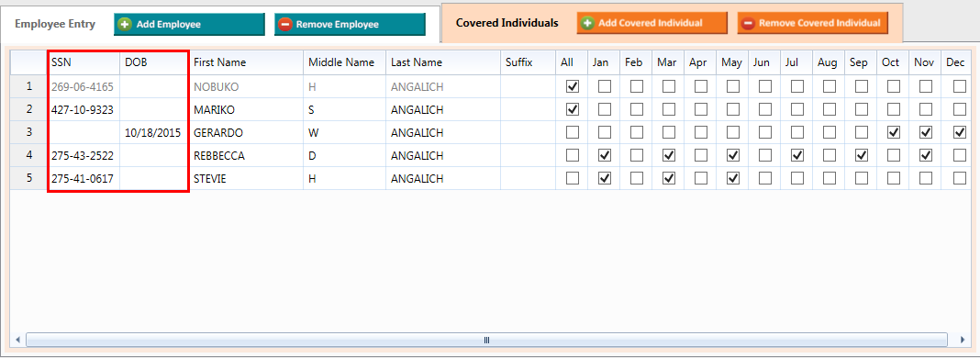Viewport: 980px width, 358px height.
Task: Uncheck the Jan checkbox for REBBECCA
Action: point(605,155)
